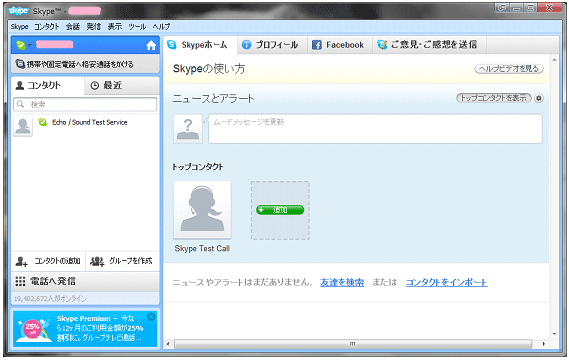Click the phone icon on call-phones button
The image size is (569, 360).
[20, 64]
